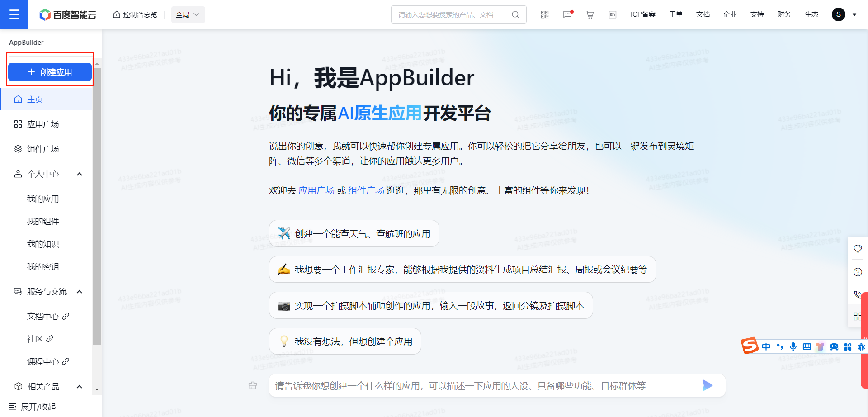Toggle Sogou punctuation mode icon
Viewport: 868px width, 417px height.
(x=780, y=346)
